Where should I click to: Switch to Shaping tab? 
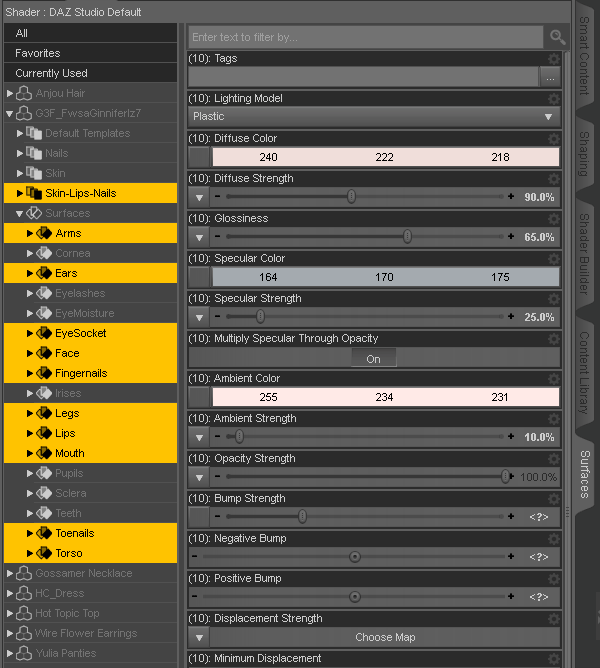click(x=585, y=154)
